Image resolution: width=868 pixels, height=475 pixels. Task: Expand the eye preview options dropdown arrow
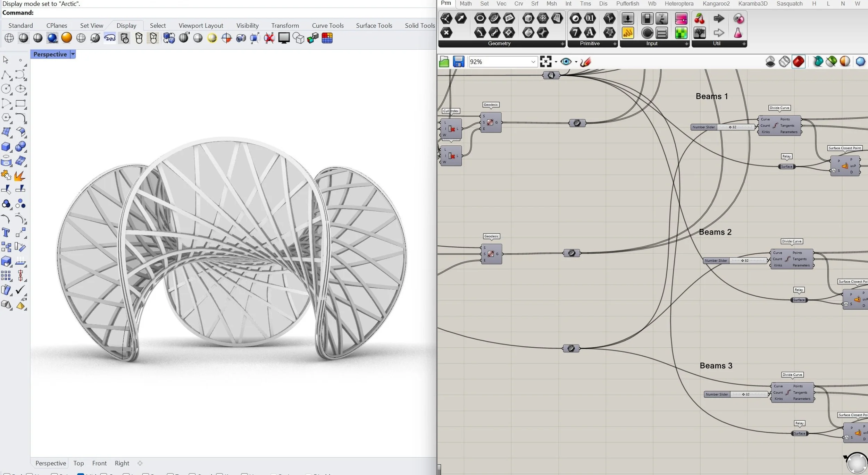[576, 62]
